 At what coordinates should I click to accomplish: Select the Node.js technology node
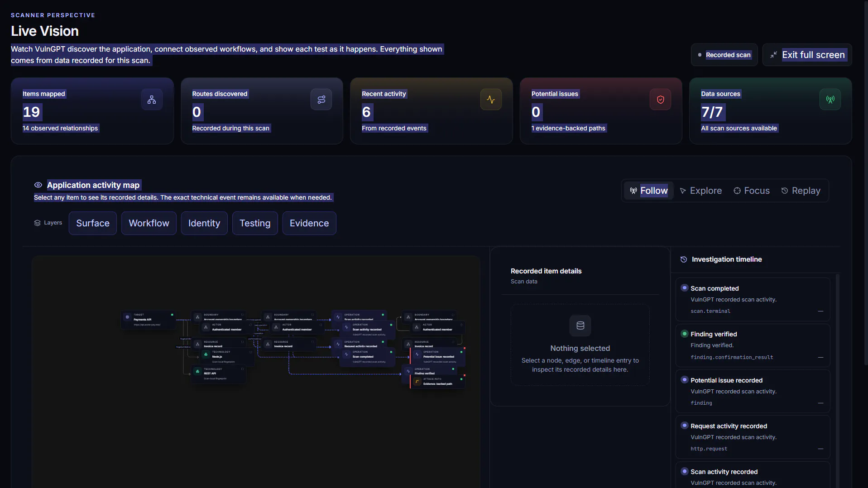[x=226, y=357]
